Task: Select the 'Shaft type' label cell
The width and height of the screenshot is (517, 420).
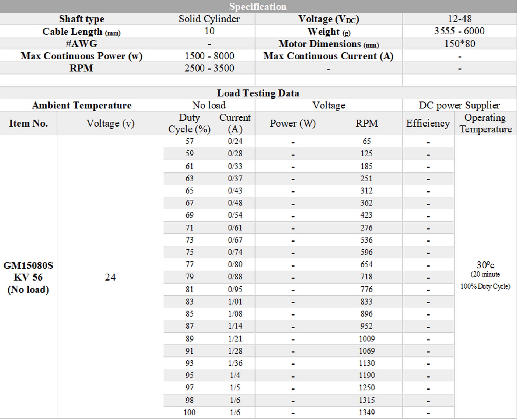Action: coord(82,19)
